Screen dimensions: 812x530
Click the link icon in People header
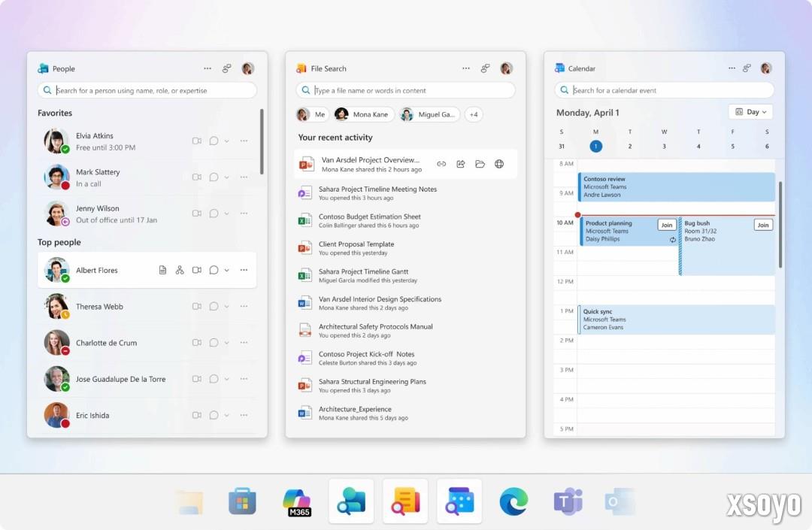click(227, 68)
